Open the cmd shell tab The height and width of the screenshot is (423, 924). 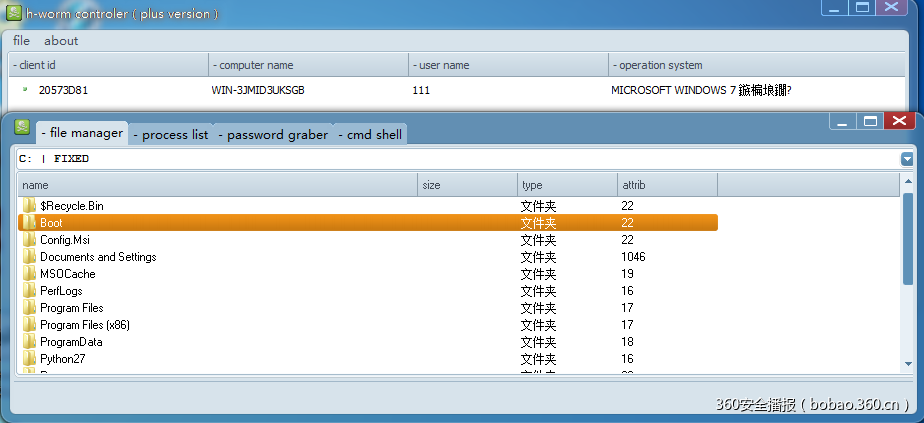[x=370, y=135]
